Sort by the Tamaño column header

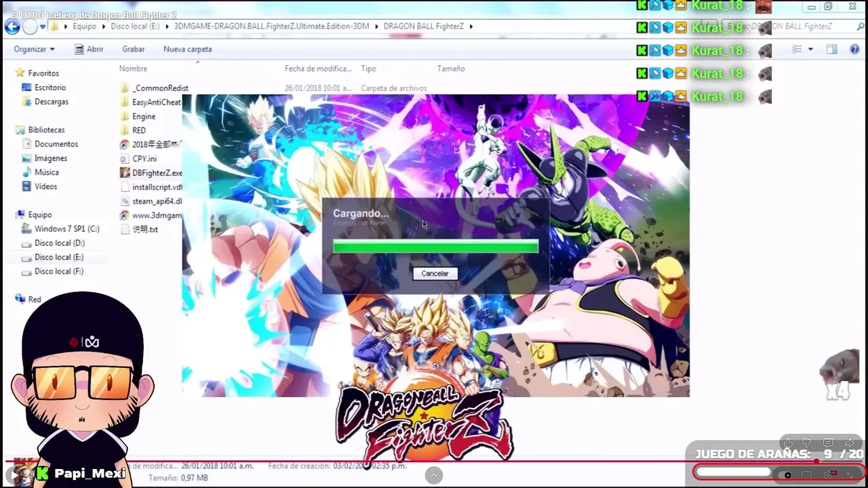(451, 68)
